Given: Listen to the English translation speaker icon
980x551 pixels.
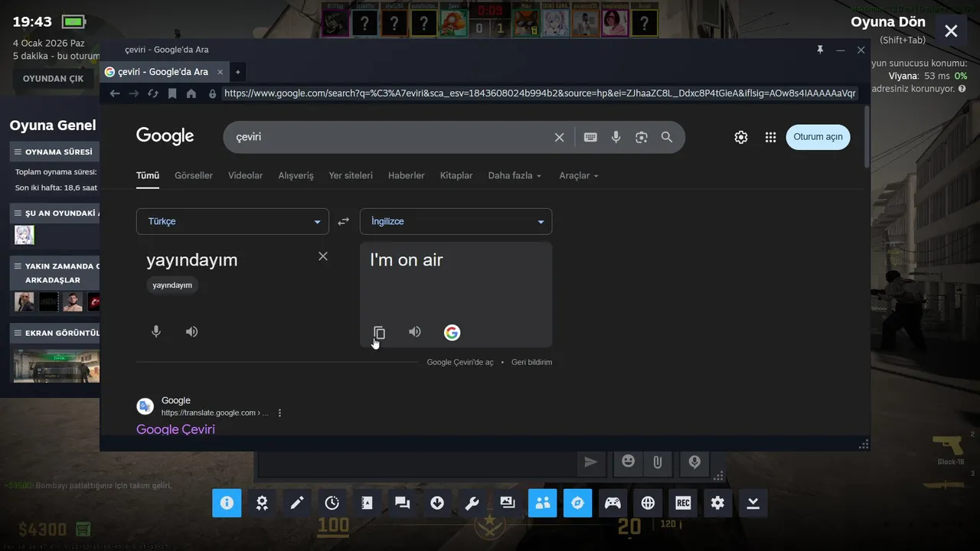Looking at the screenshot, I should click(415, 331).
